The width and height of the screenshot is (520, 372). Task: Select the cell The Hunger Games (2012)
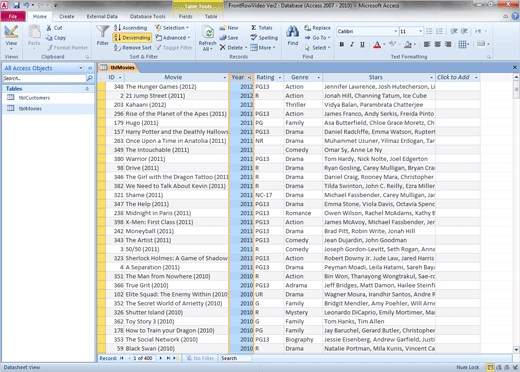coord(176,87)
